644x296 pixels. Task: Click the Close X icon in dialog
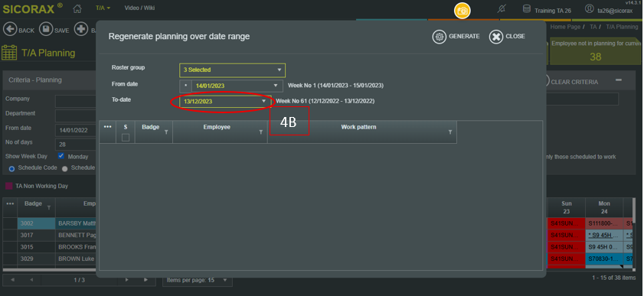pos(496,37)
